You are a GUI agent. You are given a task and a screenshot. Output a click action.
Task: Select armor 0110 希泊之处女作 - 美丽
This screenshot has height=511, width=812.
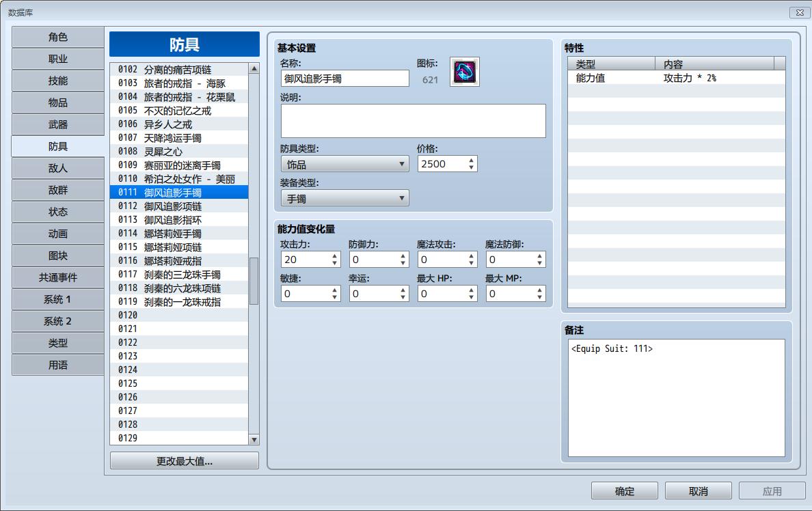pos(179,178)
